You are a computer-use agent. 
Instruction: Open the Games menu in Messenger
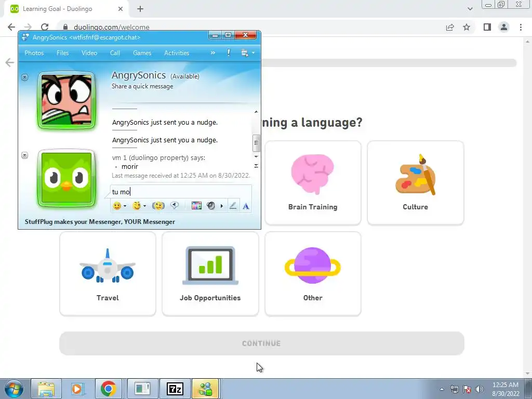click(142, 53)
